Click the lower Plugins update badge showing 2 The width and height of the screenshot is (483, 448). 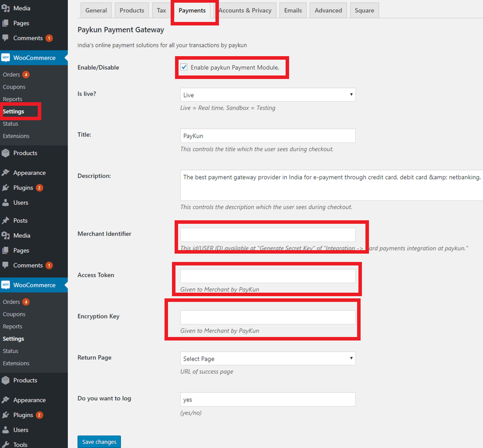[x=39, y=415]
